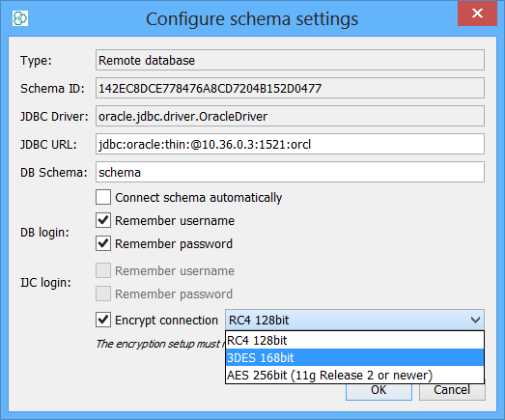Viewport: 505px width, 420px height.
Task: Click the disabled IJC Remember password checkbox
Action: coord(103,294)
